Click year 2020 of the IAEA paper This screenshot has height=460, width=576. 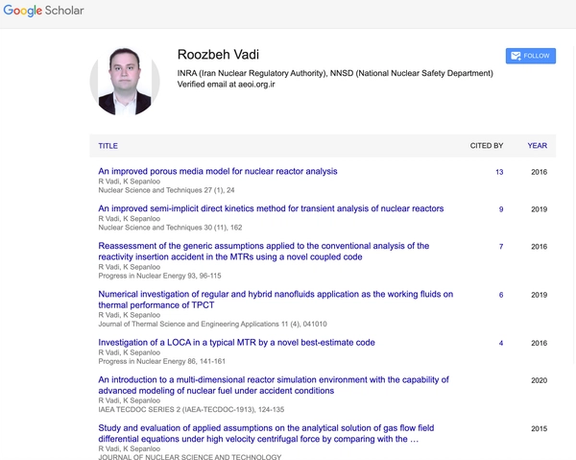click(539, 380)
